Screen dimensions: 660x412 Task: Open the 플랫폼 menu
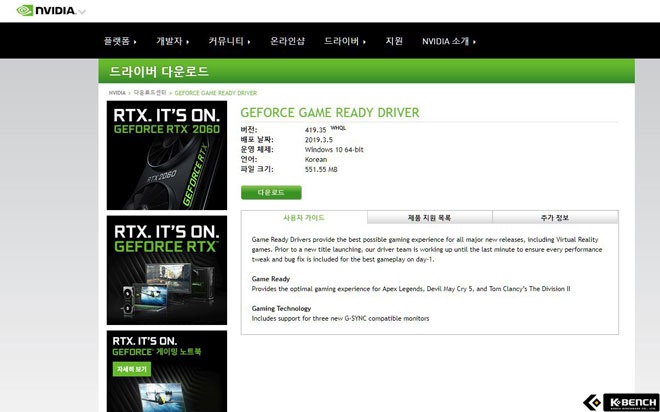tap(120, 41)
